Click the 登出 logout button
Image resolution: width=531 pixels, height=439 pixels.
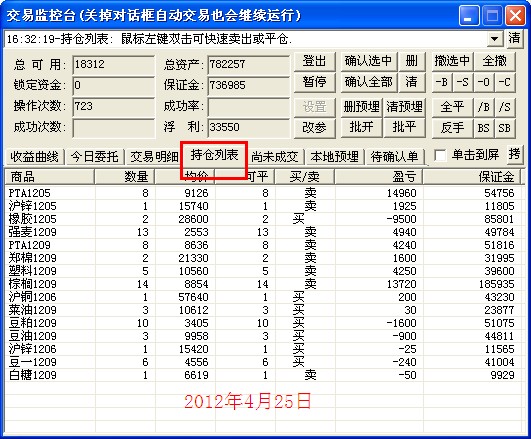(314, 61)
